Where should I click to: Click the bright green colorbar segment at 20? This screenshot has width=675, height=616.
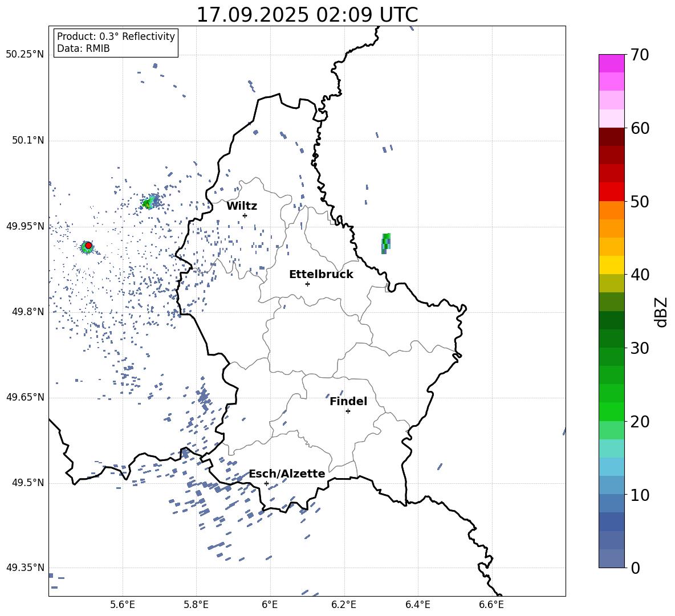[x=612, y=411]
